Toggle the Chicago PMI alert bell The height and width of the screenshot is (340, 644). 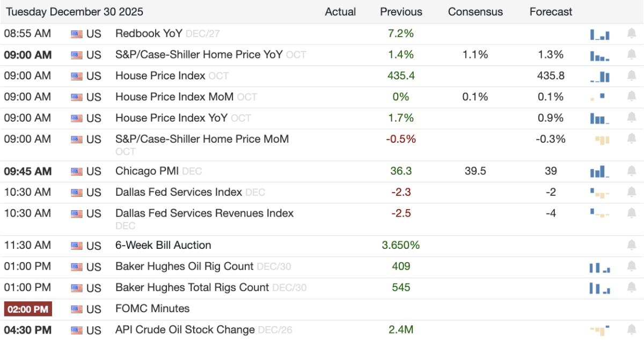click(x=632, y=172)
